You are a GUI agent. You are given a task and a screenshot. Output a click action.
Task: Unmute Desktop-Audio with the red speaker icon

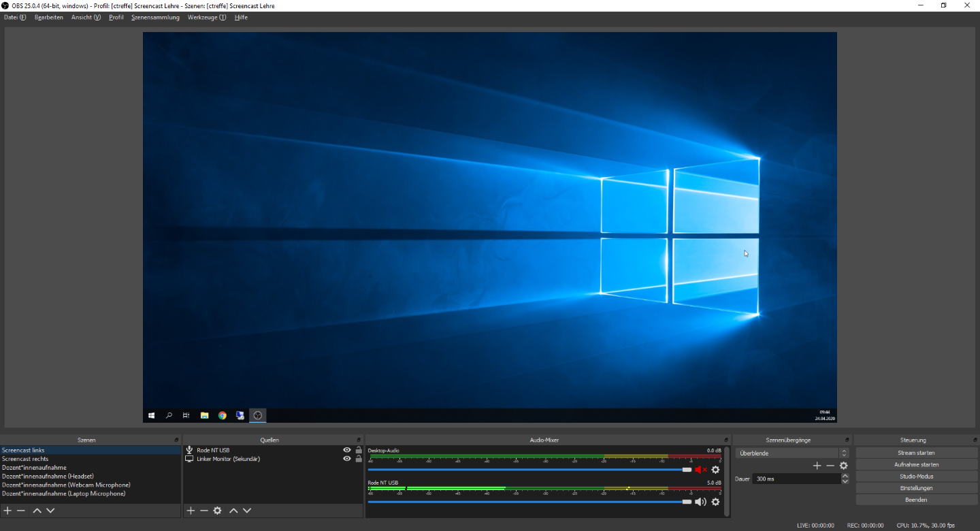coord(701,470)
